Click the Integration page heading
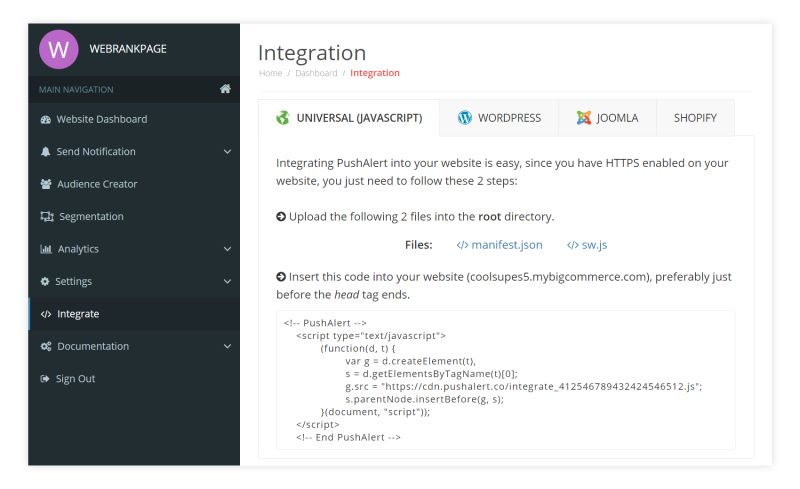This screenshot has height=489, width=800. (x=312, y=53)
